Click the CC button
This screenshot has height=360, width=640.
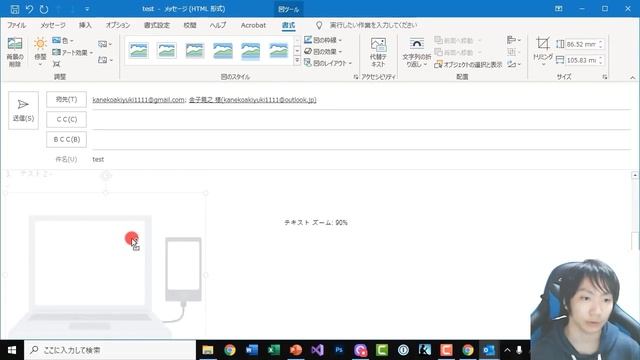pos(67,119)
